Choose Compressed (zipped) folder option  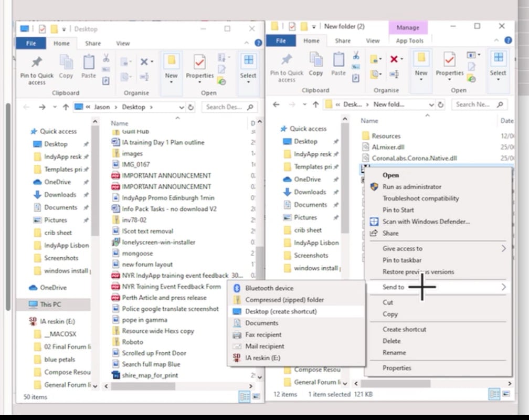tap(297, 300)
